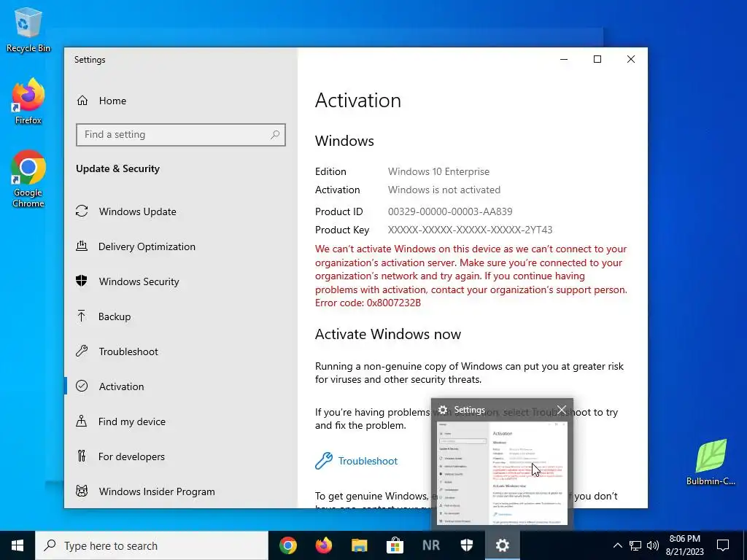The height and width of the screenshot is (560, 747).
Task: Click the Delivery Optimization icon
Action: tap(82, 246)
